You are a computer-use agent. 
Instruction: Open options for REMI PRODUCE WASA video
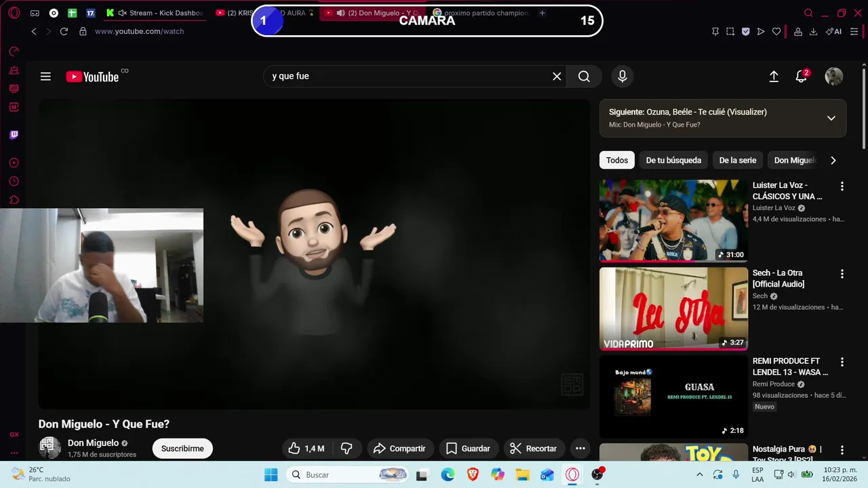[x=842, y=363]
